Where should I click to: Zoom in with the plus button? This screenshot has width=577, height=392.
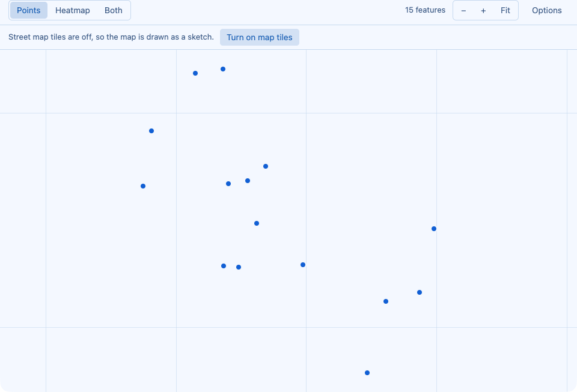coord(483,10)
